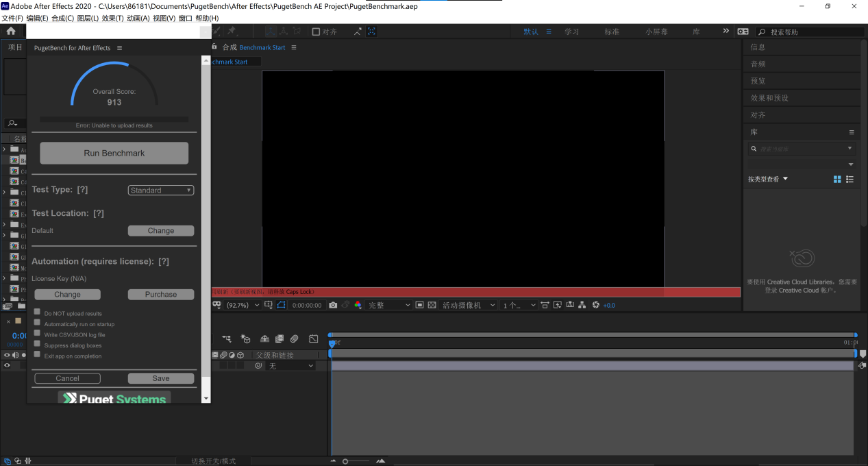Viewport: 868px width, 466px height.
Task: Toggle the 对齐 snapping checkbox
Action: (316, 32)
